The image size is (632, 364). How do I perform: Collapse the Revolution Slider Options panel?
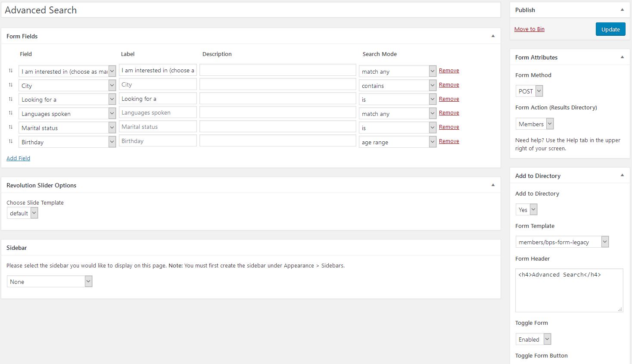point(493,185)
